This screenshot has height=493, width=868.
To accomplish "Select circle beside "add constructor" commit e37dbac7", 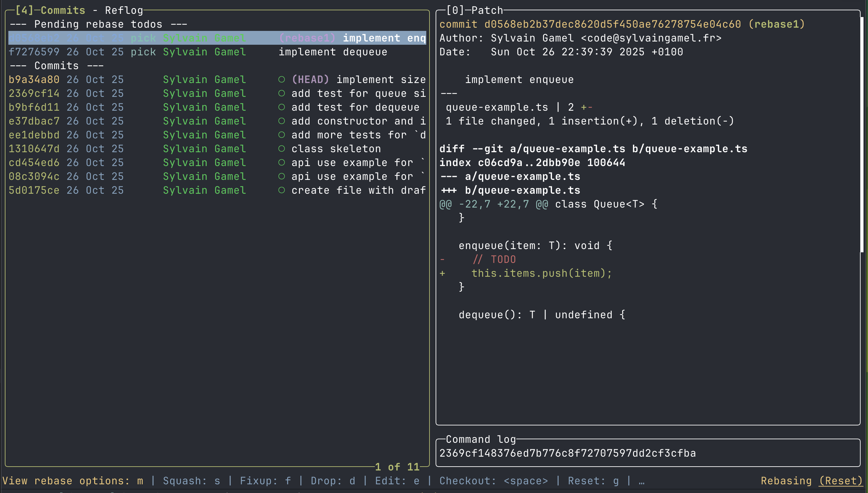I will pos(283,121).
